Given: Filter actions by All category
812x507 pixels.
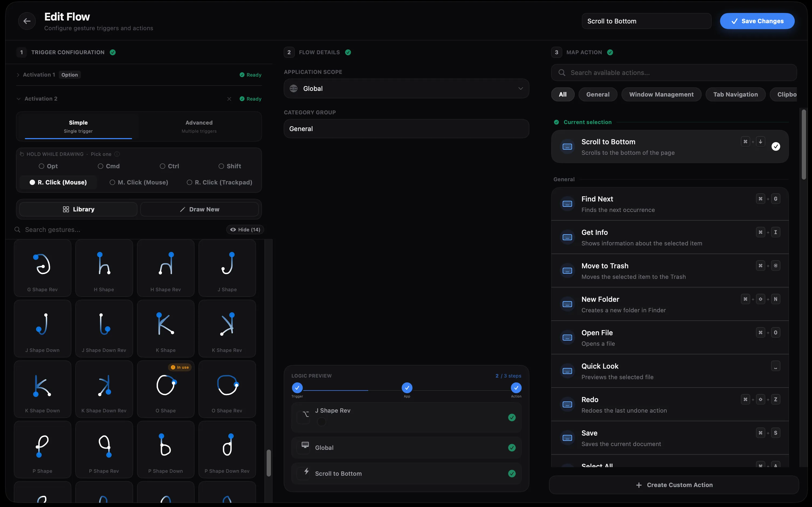Looking at the screenshot, I should [x=563, y=95].
